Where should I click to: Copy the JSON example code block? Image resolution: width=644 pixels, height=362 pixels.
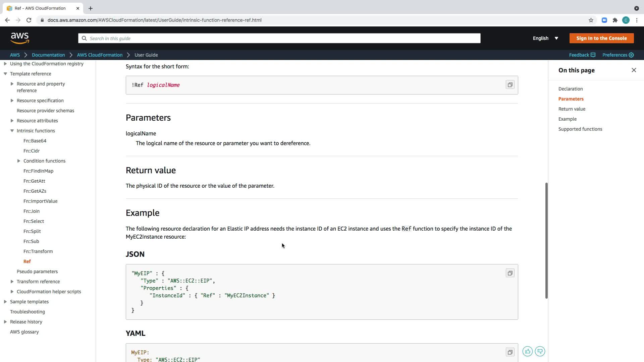pos(510,273)
